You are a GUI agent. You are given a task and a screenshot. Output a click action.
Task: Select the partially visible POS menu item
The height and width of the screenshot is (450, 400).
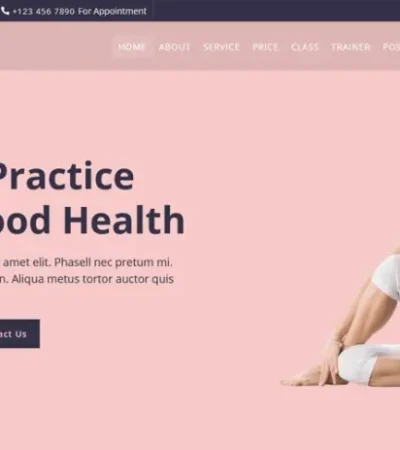point(391,47)
